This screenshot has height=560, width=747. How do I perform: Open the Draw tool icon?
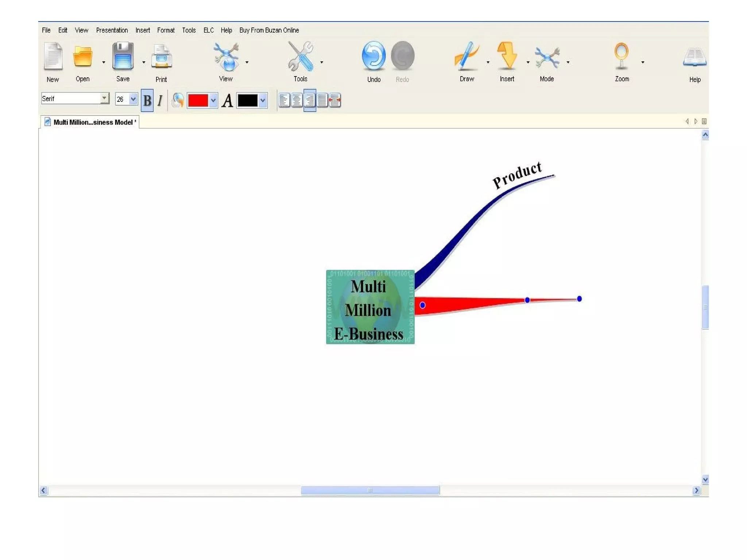point(467,57)
